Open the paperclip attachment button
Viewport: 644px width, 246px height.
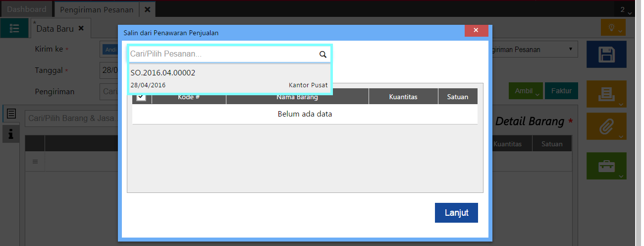[x=606, y=126]
